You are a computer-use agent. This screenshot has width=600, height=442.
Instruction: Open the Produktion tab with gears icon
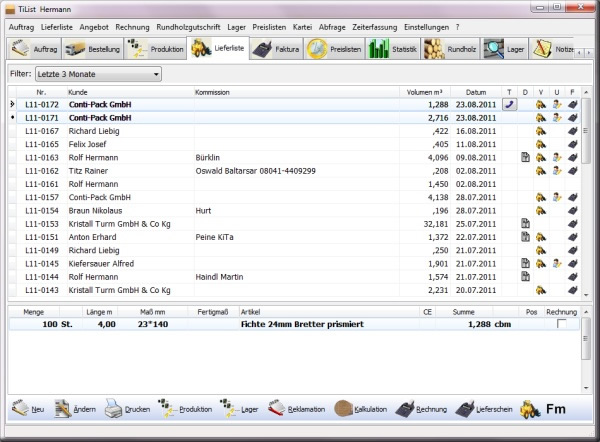pos(155,49)
